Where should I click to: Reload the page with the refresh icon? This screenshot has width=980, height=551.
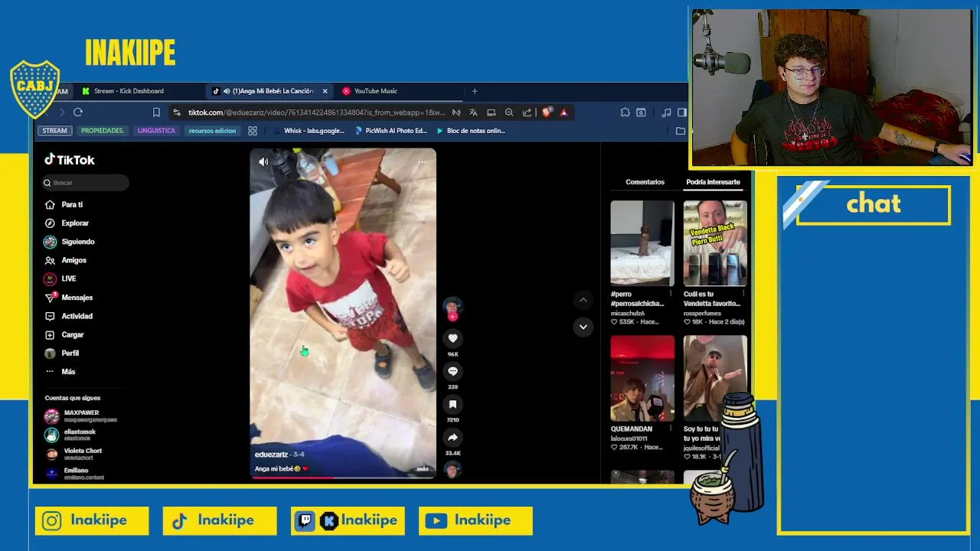click(x=78, y=112)
